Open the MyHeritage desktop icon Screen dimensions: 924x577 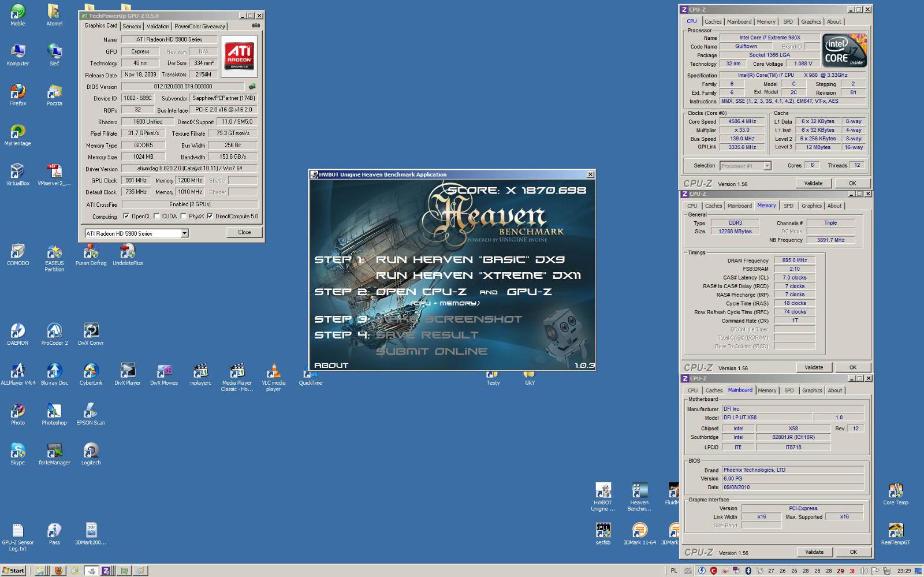[x=18, y=135]
